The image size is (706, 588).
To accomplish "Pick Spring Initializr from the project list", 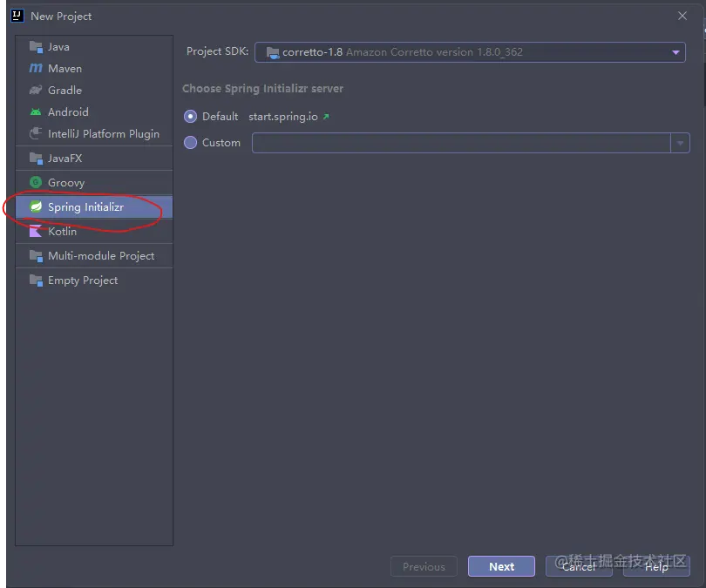I will click(94, 207).
